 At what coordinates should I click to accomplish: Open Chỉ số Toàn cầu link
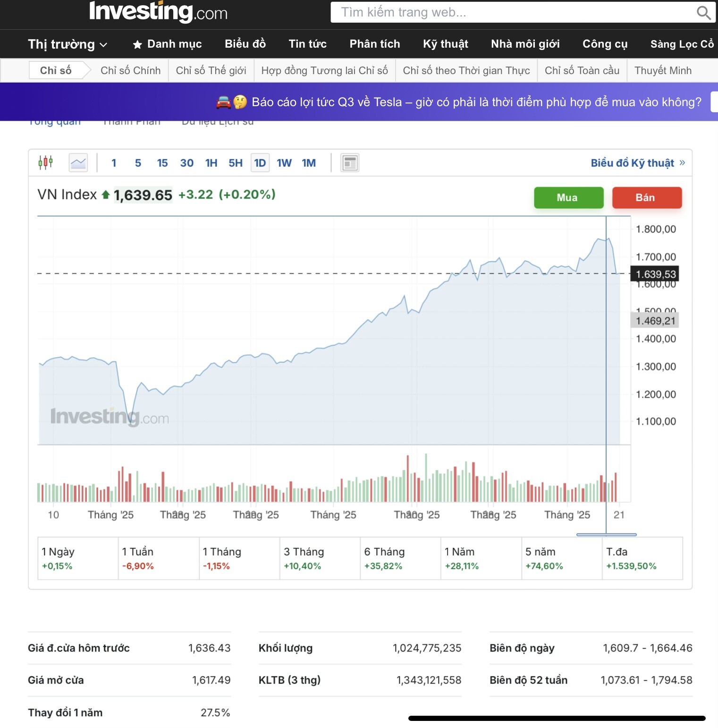click(582, 70)
